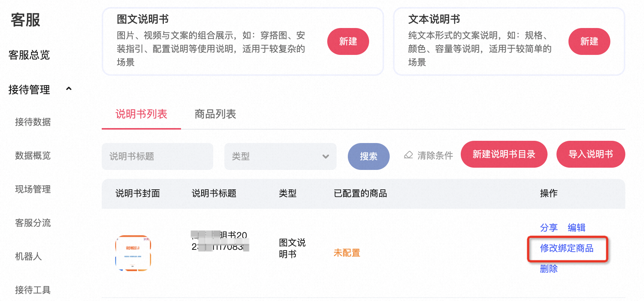Open 机器人 in the sidebar

pos(28,257)
